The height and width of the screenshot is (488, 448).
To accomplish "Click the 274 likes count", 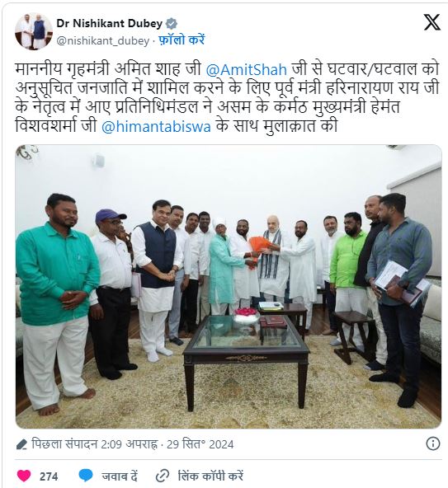I will pos(49,476).
